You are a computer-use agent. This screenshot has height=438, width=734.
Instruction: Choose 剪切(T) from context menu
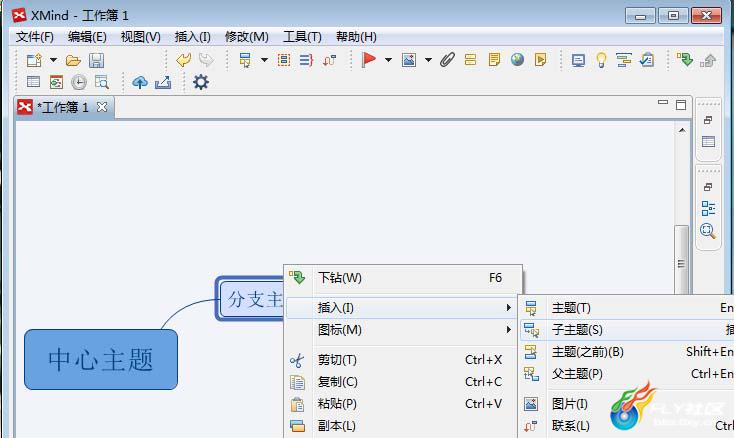pos(403,360)
